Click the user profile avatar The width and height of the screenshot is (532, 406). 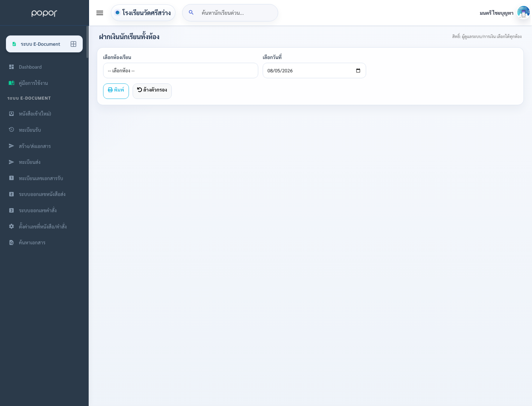523,13
